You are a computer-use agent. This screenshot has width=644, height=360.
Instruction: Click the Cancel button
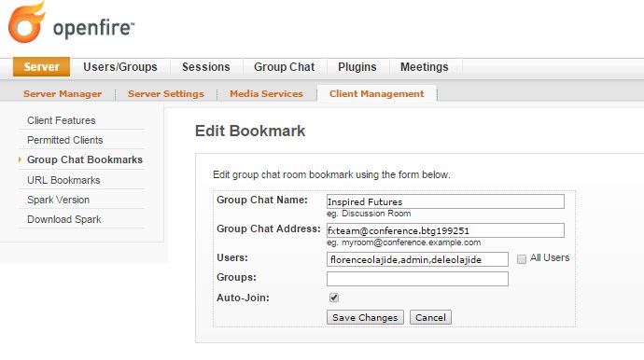pyautogui.click(x=430, y=317)
